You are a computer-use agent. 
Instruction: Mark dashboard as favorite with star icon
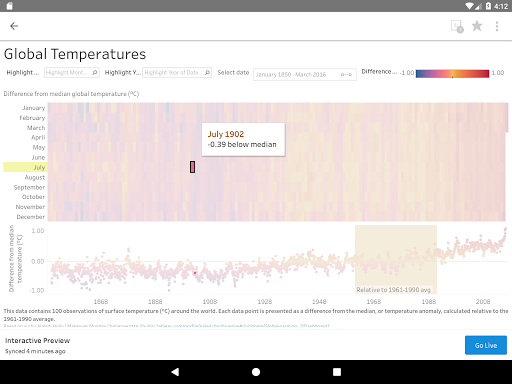(477, 26)
